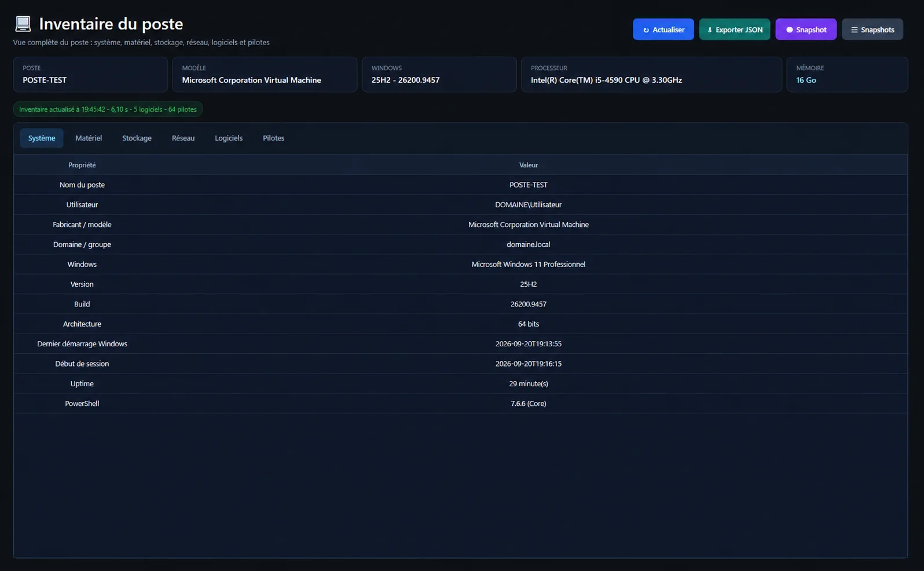
Task: Click the Utilisateur property cell
Action: click(82, 204)
